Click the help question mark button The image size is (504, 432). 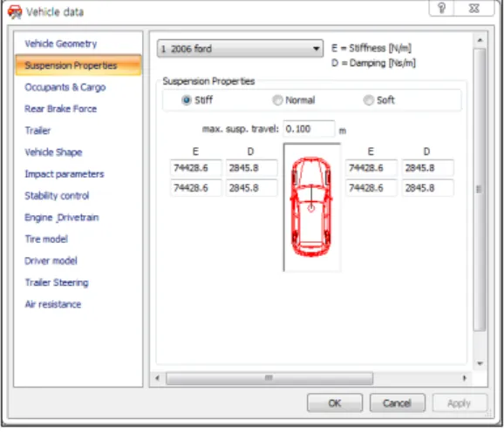(441, 8)
